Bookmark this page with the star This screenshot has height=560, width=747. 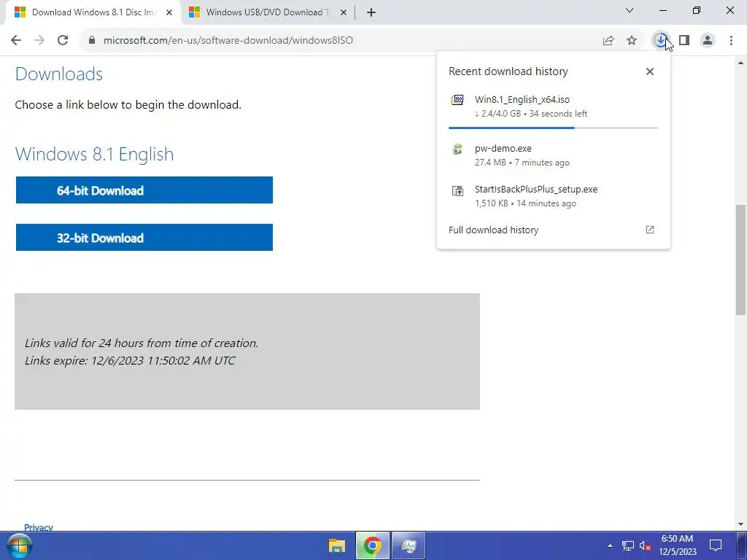point(632,41)
